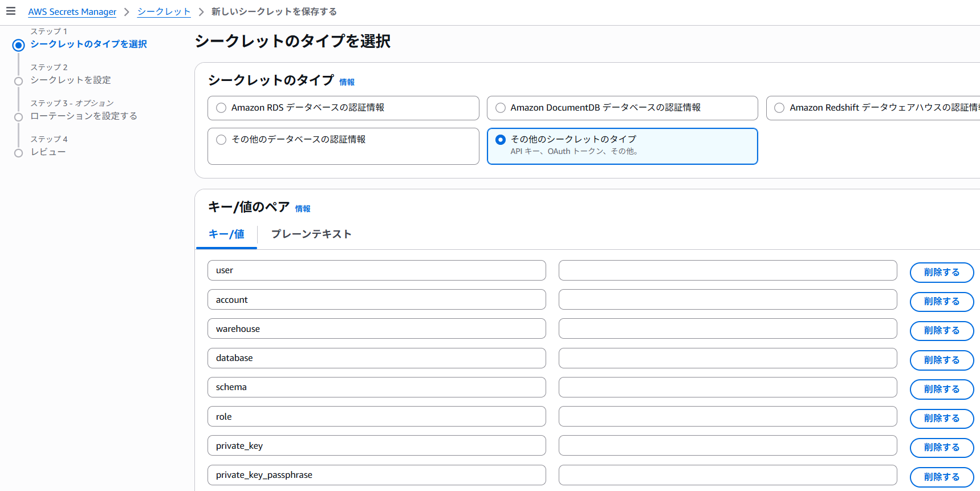Viewport: 980px width, 491px height.
Task: Delete the database row with 削除する
Action: click(942, 360)
